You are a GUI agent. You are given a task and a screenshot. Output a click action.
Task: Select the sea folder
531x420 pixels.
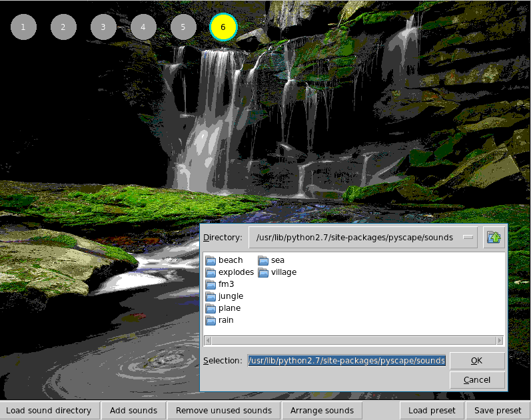point(277,260)
